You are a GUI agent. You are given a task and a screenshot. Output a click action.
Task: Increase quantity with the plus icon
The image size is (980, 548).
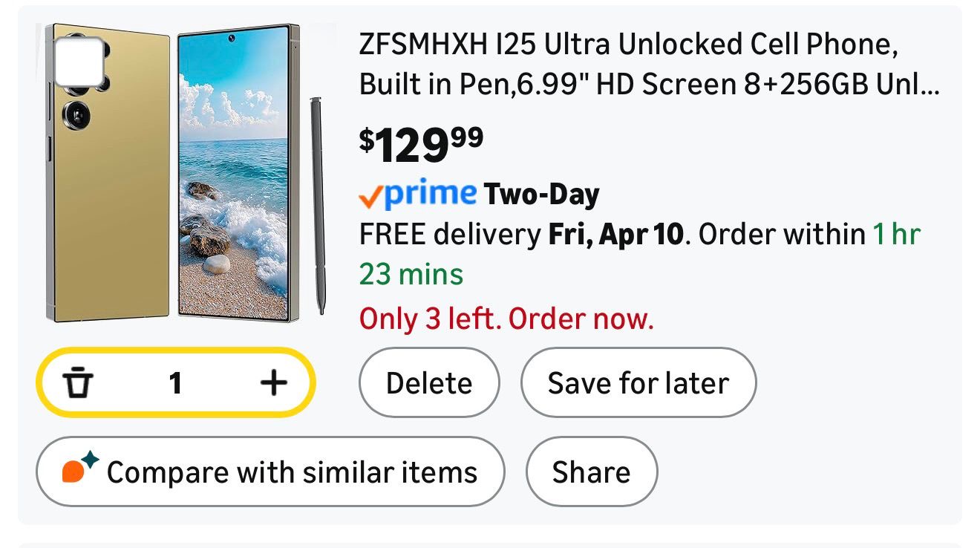coord(273,383)
